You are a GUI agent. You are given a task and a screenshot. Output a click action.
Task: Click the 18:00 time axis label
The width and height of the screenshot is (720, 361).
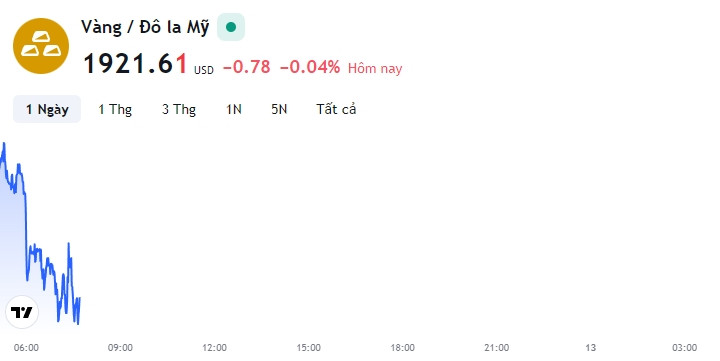[403, 348]
